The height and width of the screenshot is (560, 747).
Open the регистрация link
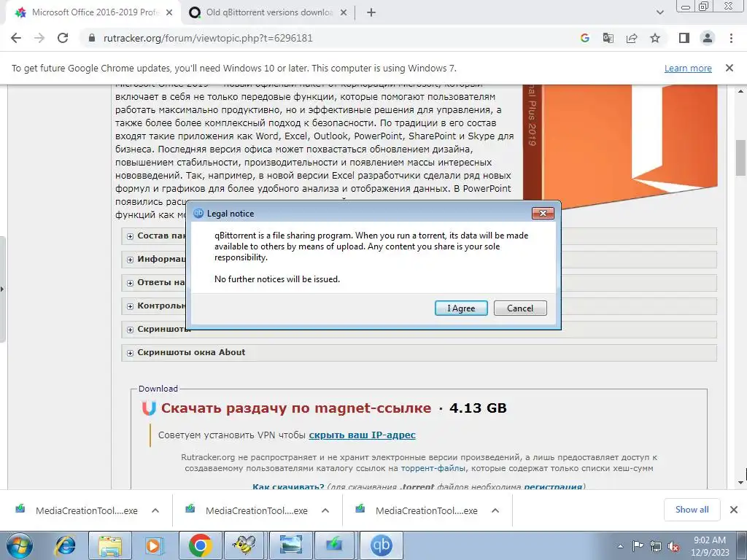click(553, 486)
